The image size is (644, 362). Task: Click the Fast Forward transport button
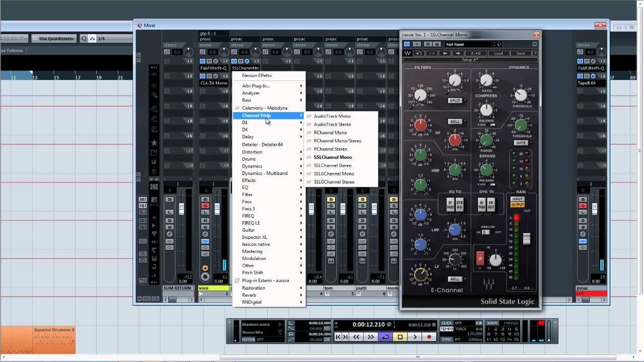point(371,337)
